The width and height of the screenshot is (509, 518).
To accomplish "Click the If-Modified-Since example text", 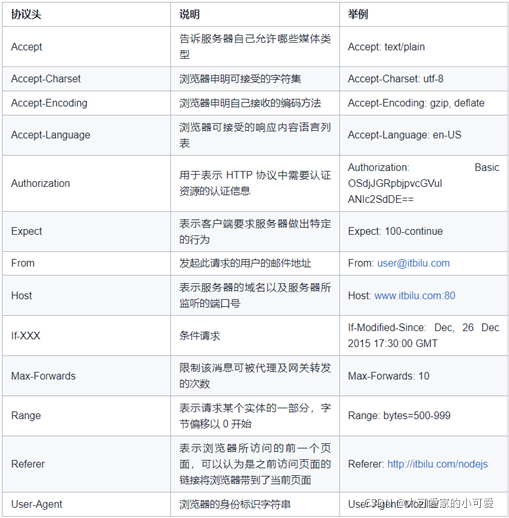I will point(424,335).
